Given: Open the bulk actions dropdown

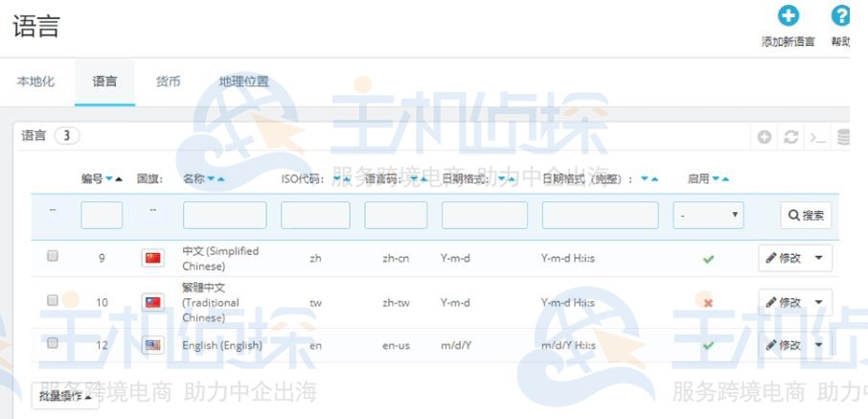Looking at the screenshot, I should pyautogui.click(x=65, y=396).
